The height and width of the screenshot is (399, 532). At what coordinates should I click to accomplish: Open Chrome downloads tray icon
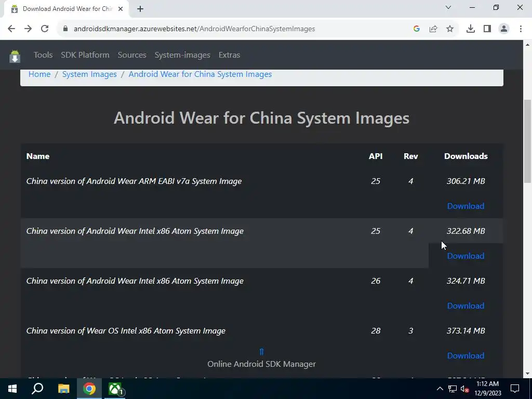471,29
